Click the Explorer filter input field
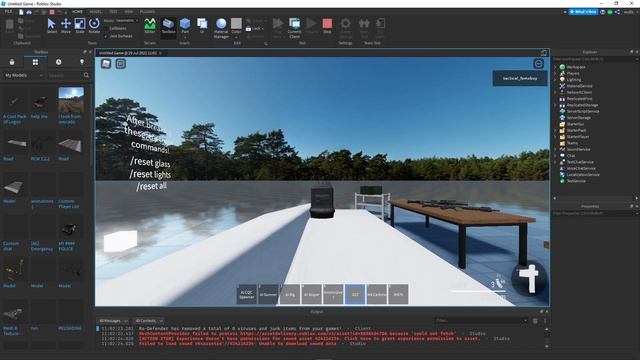640x360 pixels. 594,59
